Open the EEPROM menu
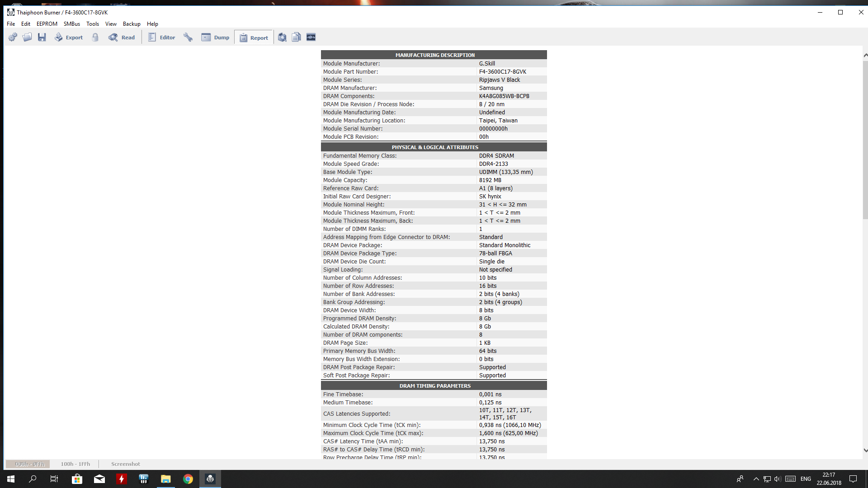Image resolution: width=868 pixels, height=488 pixels. point(47,24)
